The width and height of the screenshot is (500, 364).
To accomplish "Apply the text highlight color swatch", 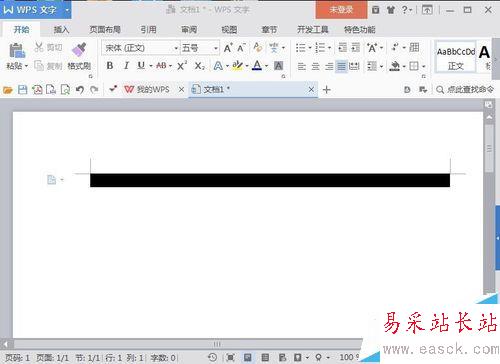I will tap(237, 65).
